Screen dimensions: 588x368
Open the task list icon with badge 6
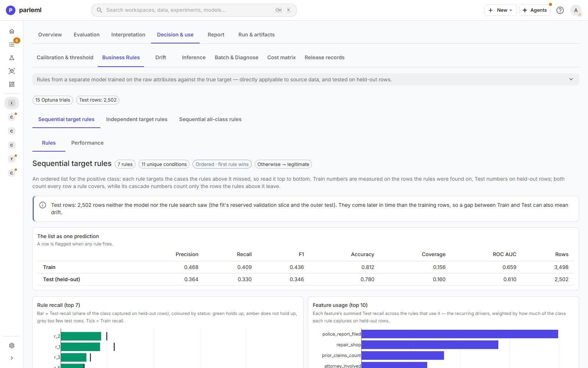click(x=12, y=45)
